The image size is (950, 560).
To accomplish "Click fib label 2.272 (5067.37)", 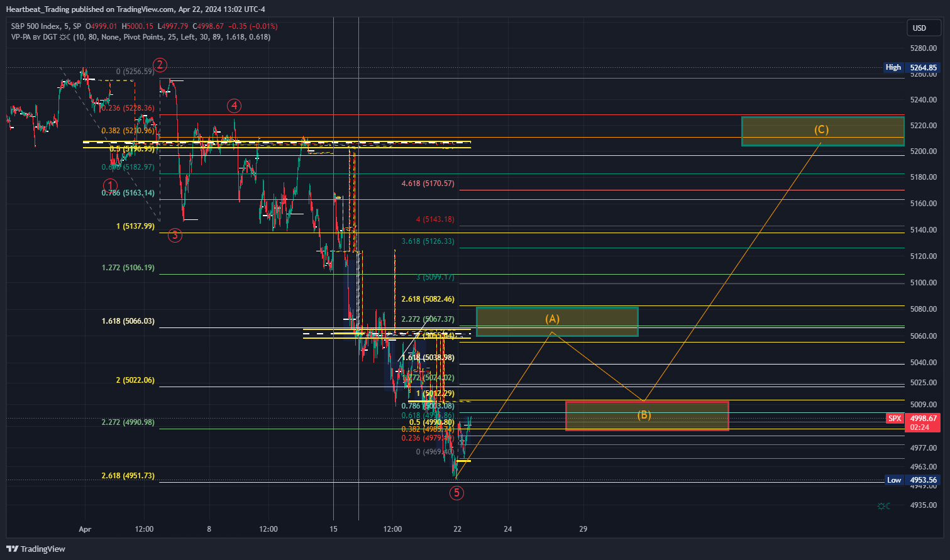I will point(428,319).
